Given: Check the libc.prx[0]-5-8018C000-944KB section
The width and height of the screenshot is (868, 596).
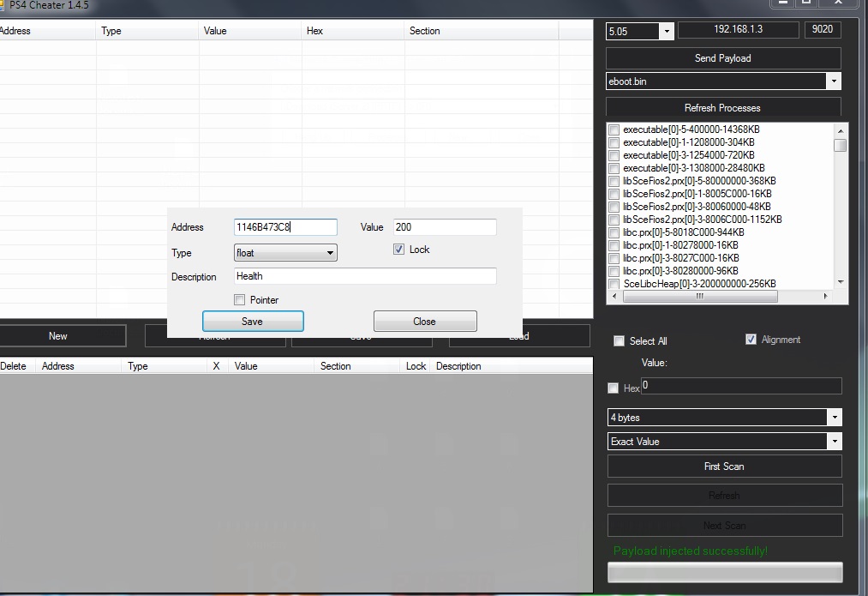Looking at the screenshot, I should tap(614, 232).
